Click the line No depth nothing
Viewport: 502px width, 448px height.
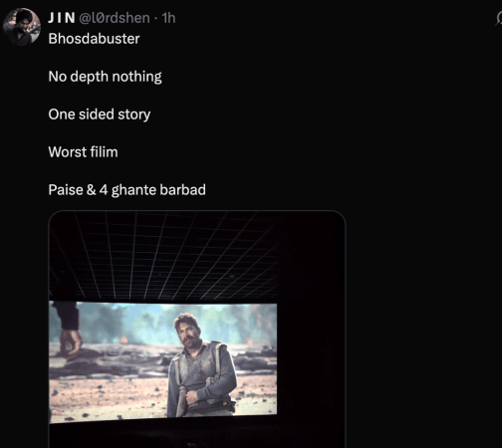[105, 77]
